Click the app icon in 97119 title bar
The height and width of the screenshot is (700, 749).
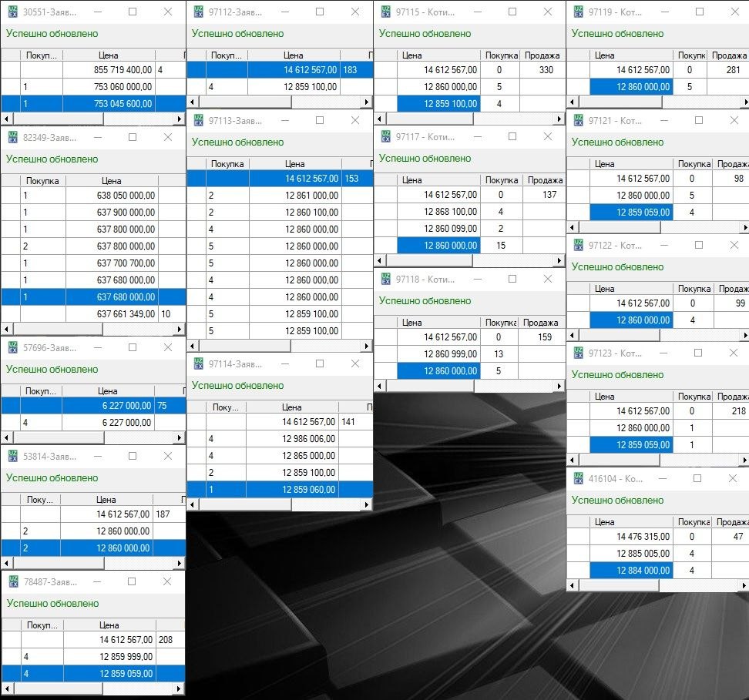coord(579,12)
